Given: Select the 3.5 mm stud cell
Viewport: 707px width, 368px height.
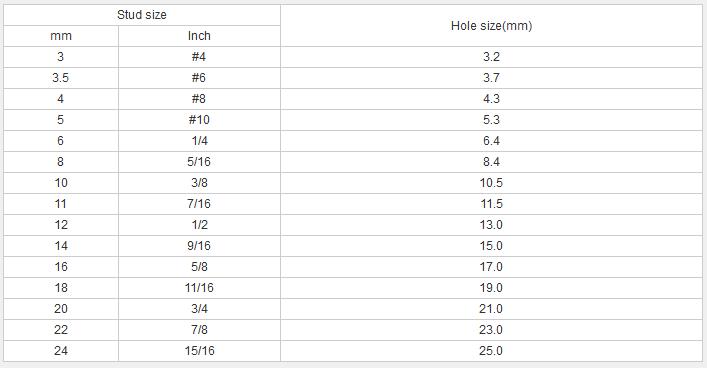Looking at the screenshot, I should [61, 78].
